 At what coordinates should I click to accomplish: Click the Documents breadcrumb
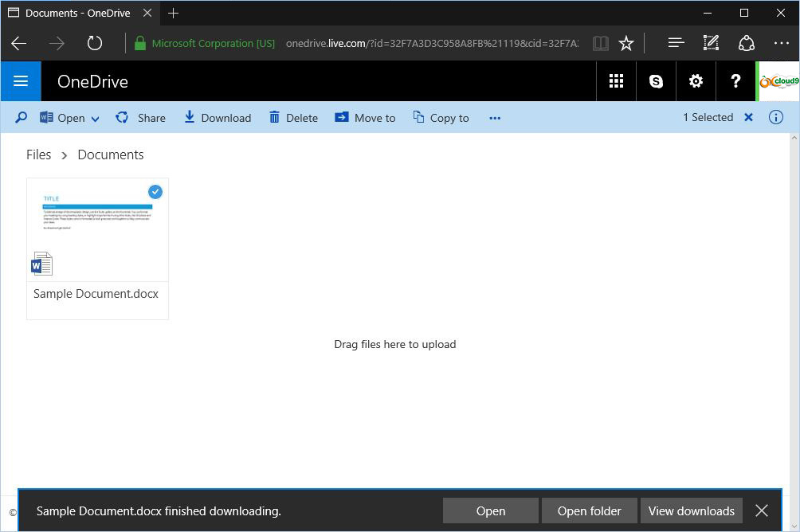coord(111,155)
